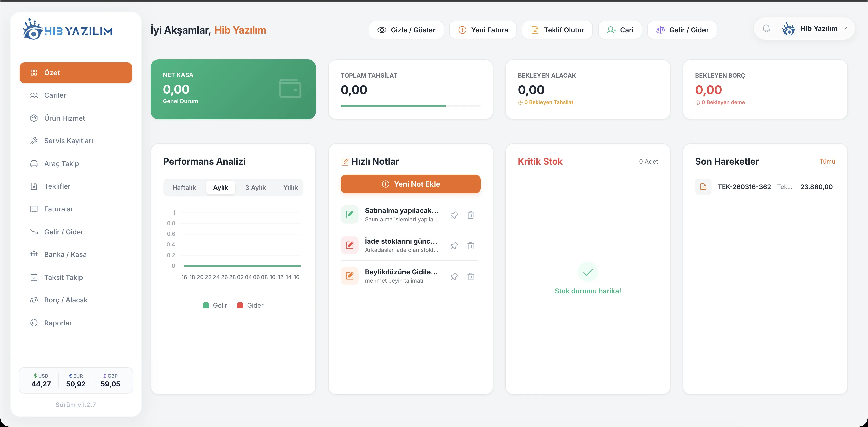Click the Toplam Tahsilat progress bar
The height and width of the screenshot is (427, 868).
coord(410,106)
